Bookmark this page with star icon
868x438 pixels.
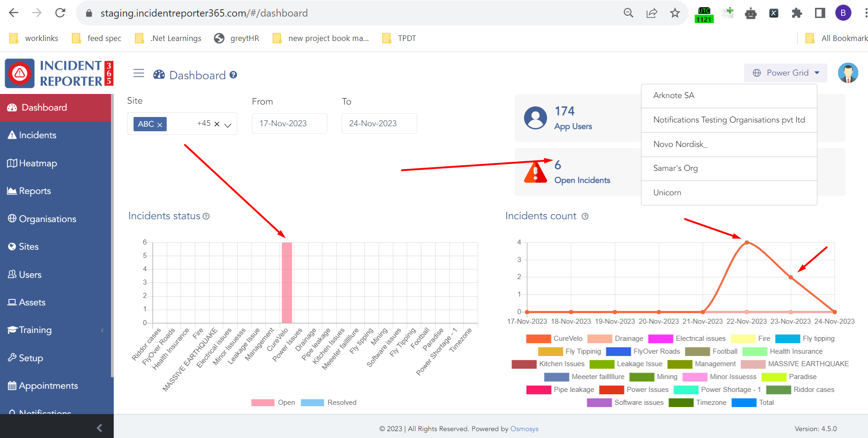(675, 13)
